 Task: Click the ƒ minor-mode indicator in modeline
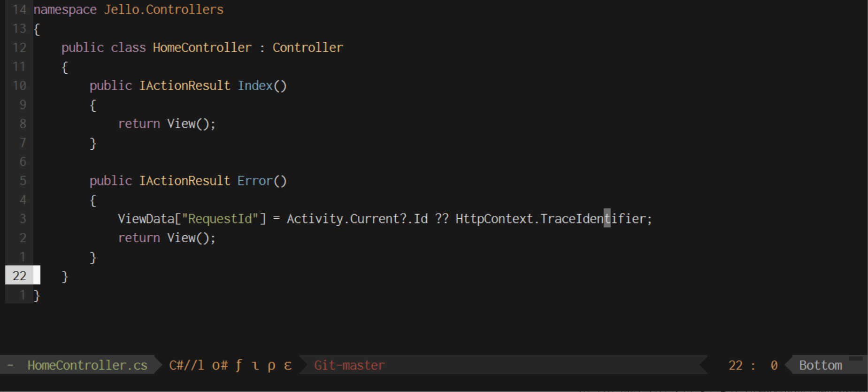pyautogui.click(x=239, y=366)
